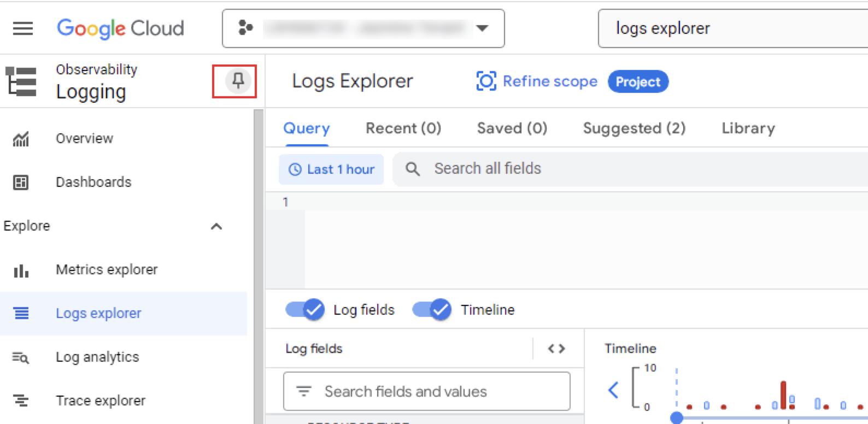This screenshot has width=868, height=424.
Task: Click the search box containing logs explorer
Action: coord(733,28)
